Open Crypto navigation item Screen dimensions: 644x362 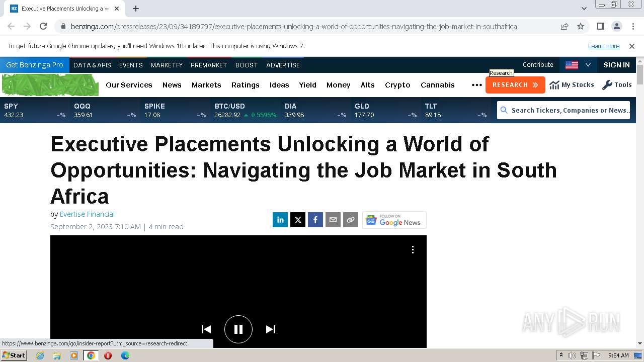(397, 85)
